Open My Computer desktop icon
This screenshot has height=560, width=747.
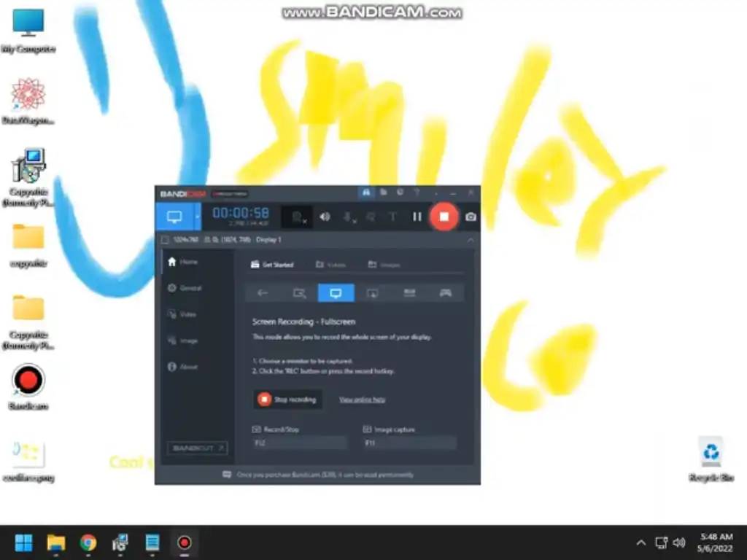click(28, 31)
